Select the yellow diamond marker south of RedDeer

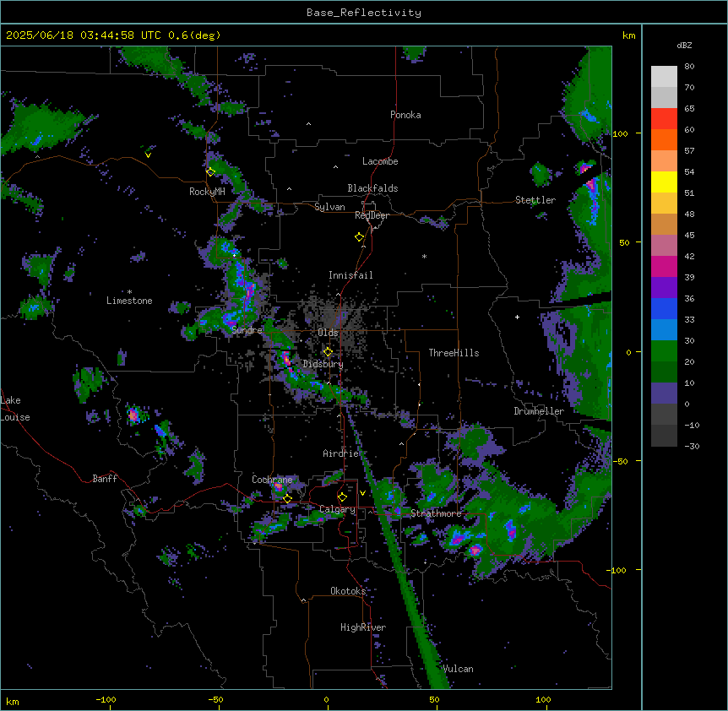tap(359, 236)
